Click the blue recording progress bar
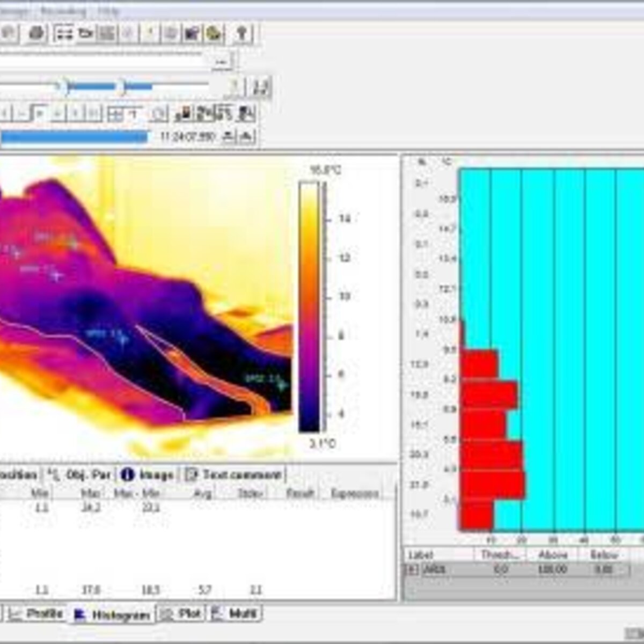 click(x=74, y=137)
